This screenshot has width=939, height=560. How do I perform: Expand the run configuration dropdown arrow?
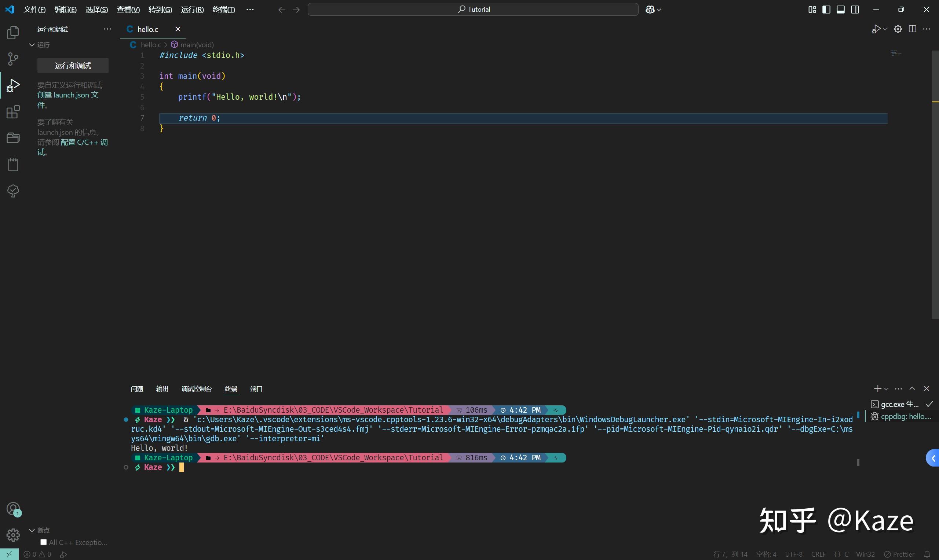885,29
